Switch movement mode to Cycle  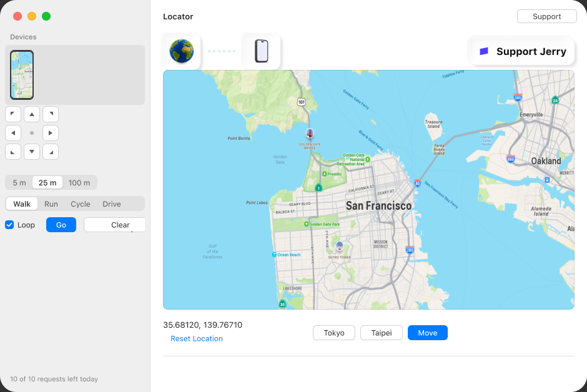81,204
